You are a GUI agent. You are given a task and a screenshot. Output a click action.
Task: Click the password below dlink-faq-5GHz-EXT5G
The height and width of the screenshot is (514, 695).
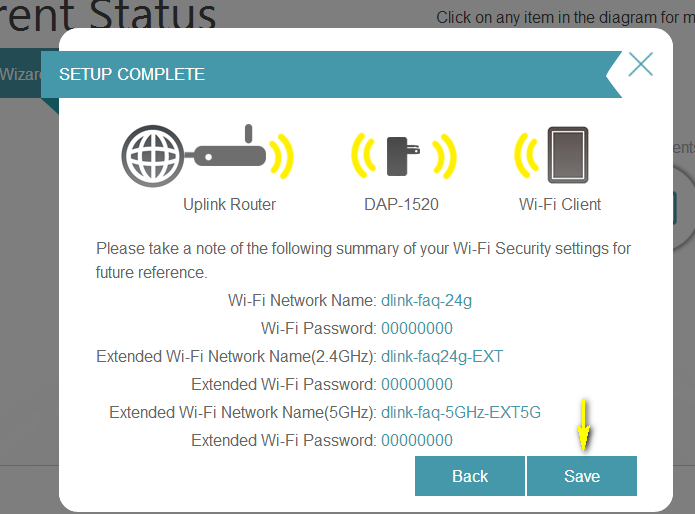417,440
